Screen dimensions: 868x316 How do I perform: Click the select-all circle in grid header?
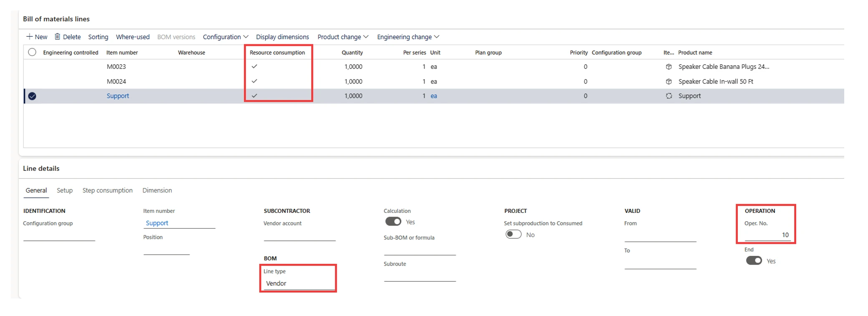[x=32, y=52]
